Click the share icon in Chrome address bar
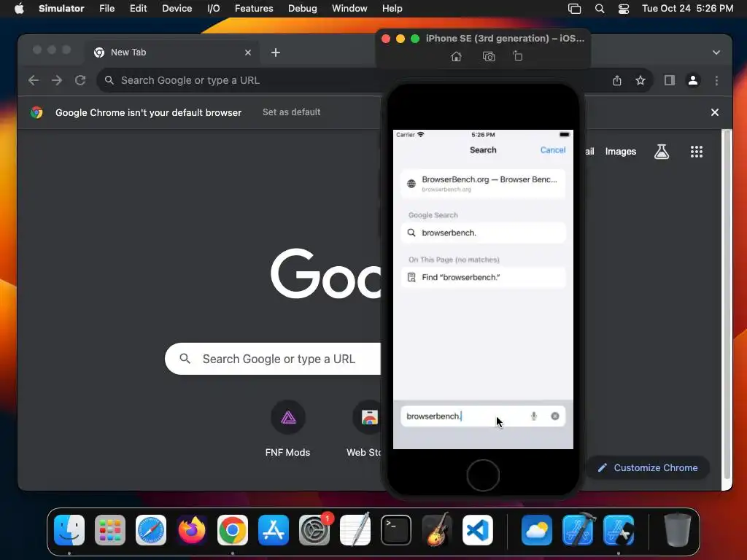The height and width of the screenshot is (560, 747). pos(617,80)
